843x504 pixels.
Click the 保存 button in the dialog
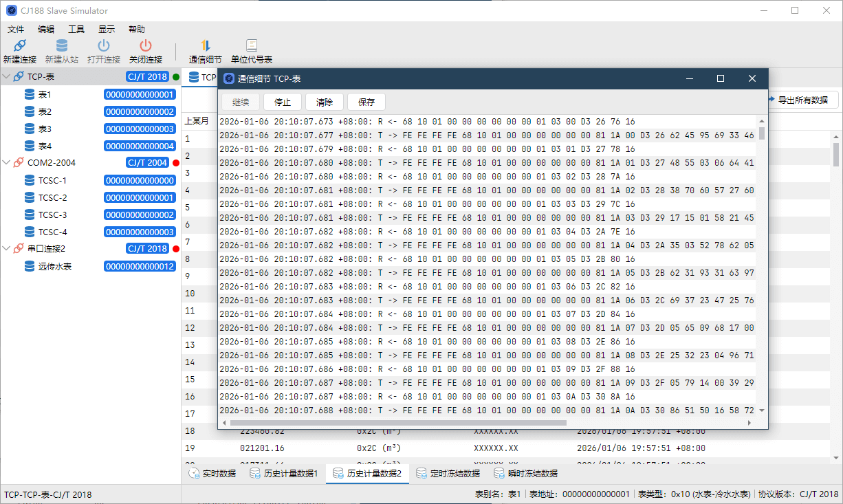366,102
